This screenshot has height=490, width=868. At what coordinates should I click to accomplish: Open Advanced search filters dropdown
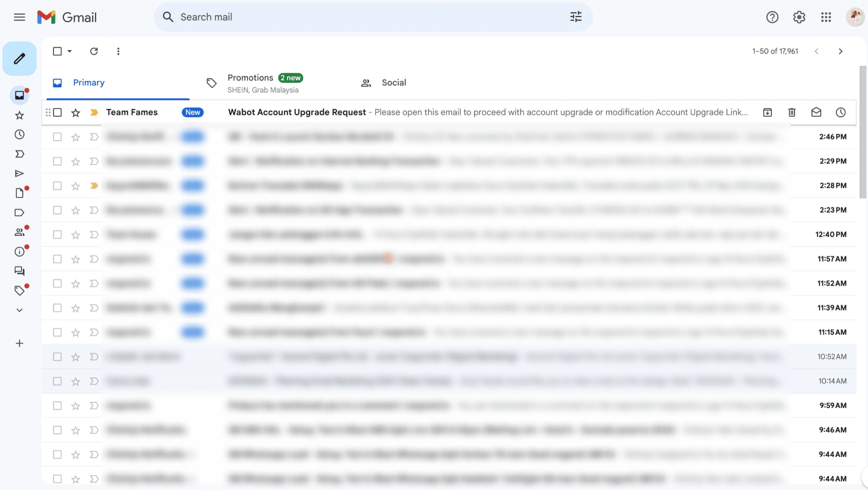click(575, 17)
